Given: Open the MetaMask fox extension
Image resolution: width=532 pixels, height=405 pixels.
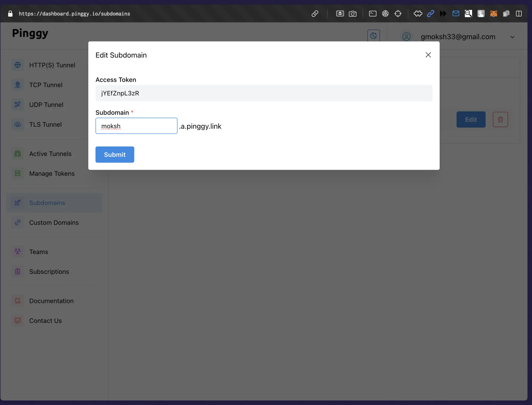Looking at the screenshot, I should coord(493,14).
